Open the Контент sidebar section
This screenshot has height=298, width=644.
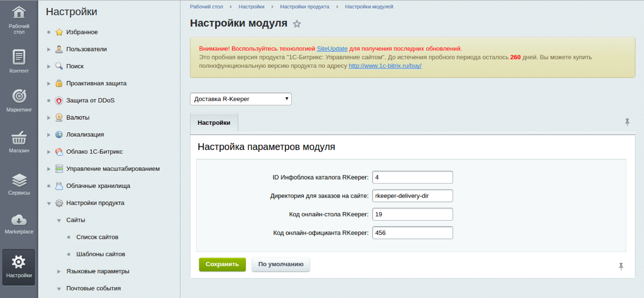pyautogui.click(x=19, y=61)
